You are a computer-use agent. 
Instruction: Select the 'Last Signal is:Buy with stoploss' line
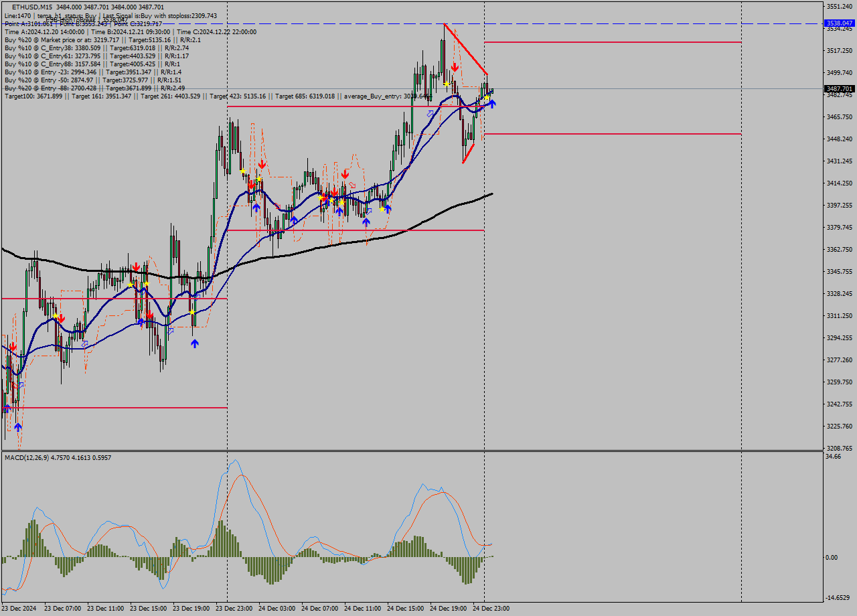coord(110,15)
